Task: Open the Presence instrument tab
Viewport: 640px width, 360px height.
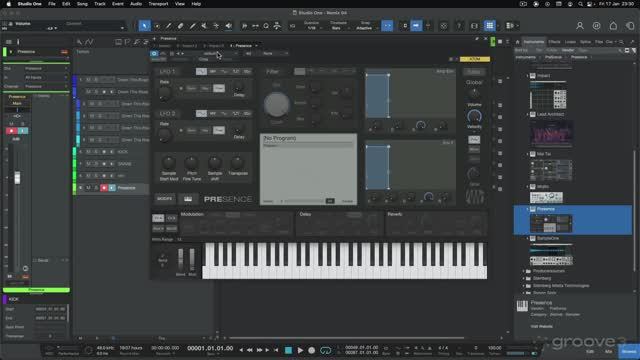Action: click(244, 46)
